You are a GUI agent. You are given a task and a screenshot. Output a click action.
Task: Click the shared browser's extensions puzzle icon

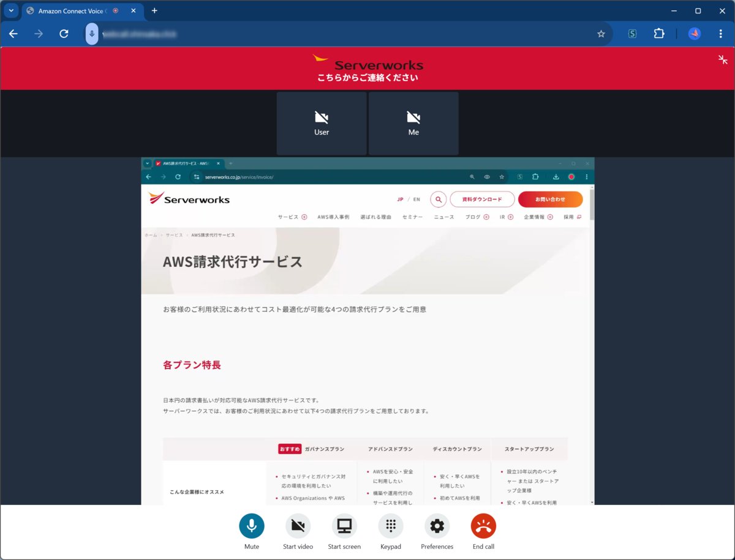coord(535,177)
